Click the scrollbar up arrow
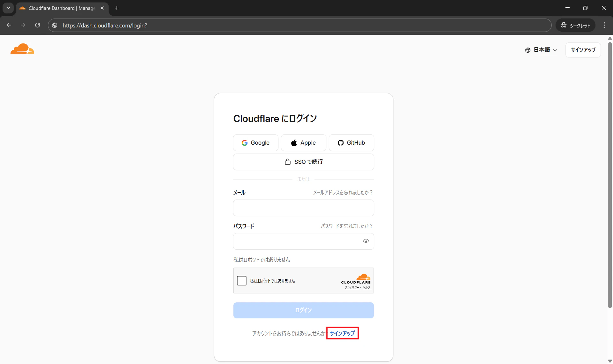The image size is (613, 364). point(610,38)
